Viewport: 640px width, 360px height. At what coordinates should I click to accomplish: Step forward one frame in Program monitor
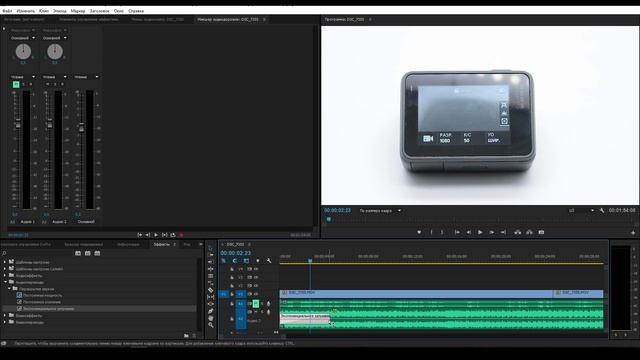pyautogui.click(x=492, y=232)
